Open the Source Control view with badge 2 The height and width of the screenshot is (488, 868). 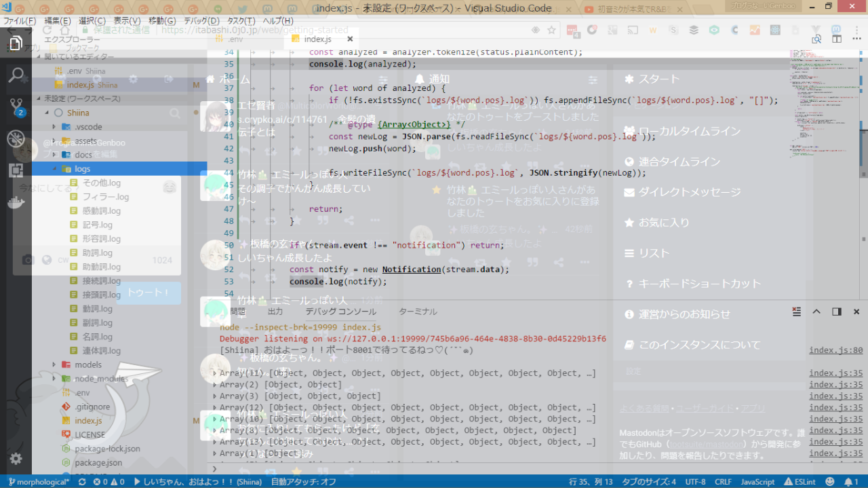coord(16,107)
